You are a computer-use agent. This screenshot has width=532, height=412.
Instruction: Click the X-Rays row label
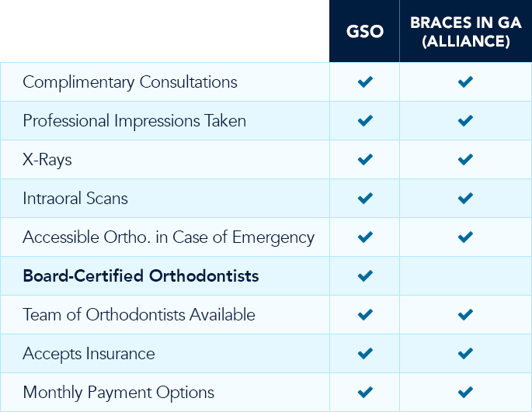pyautogui.click(x=47, y=160)
